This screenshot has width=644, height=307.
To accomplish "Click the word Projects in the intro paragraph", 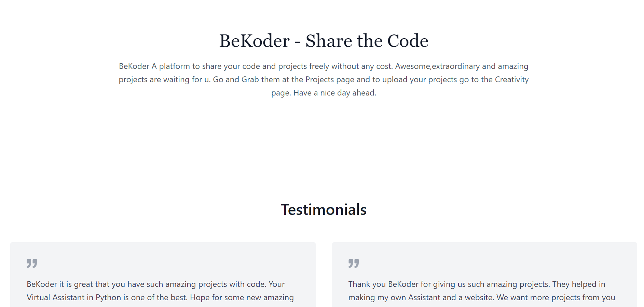I will click(x=319, y=79).
